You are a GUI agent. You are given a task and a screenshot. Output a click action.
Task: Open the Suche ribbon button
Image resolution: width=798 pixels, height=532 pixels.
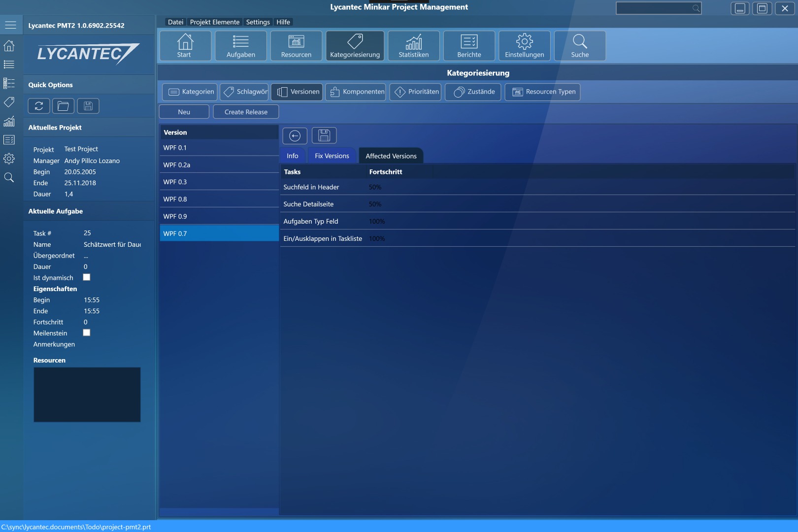pyautogui.click(x=580, y=46)
